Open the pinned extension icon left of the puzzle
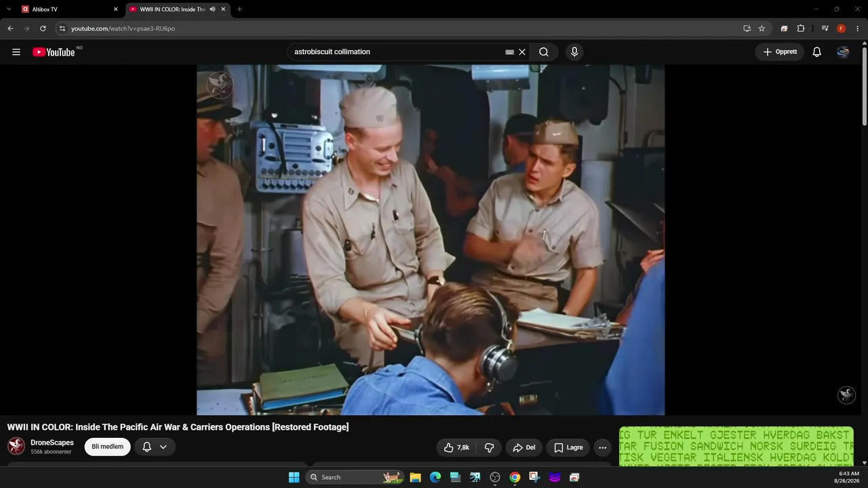The height and width of the screenshot is (488, 868). (784, 28)
